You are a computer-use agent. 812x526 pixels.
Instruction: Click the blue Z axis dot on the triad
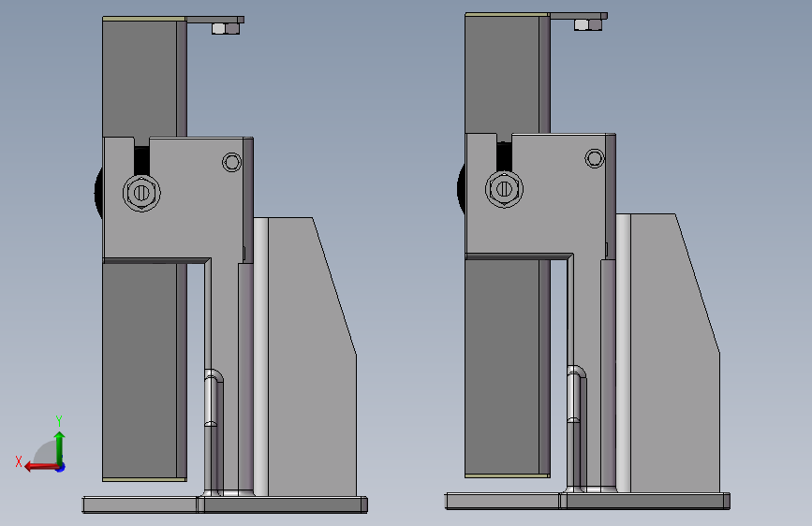[x=61, y=467]
